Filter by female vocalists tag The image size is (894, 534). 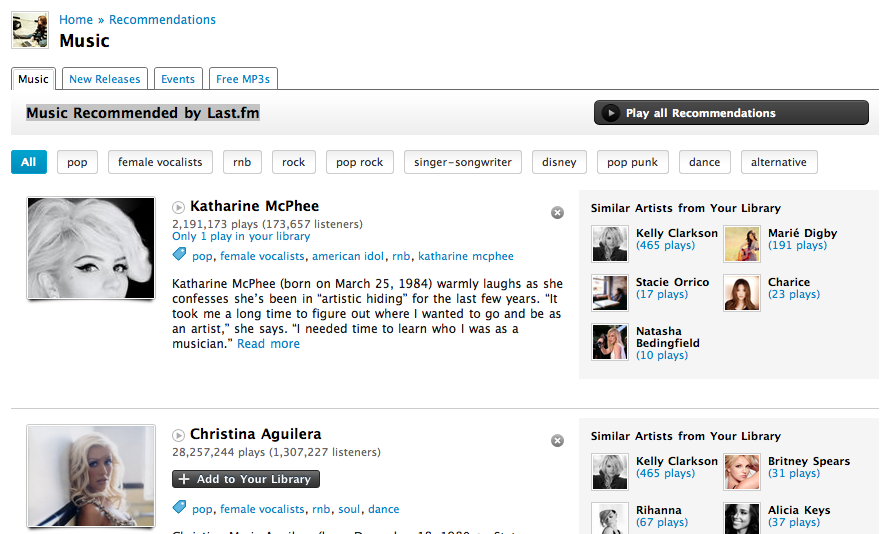point(160,162)
